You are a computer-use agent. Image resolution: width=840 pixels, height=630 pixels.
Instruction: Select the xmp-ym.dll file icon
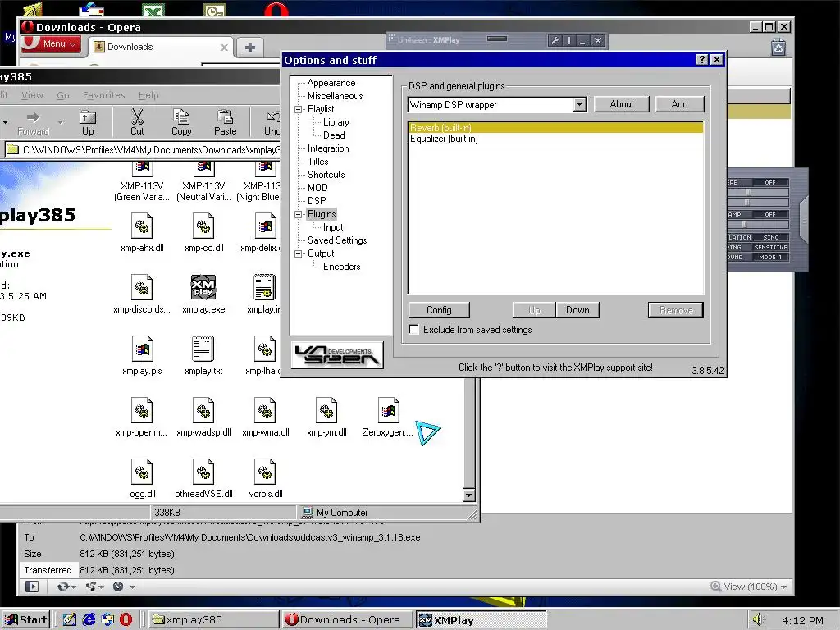[x=326, y=411]
